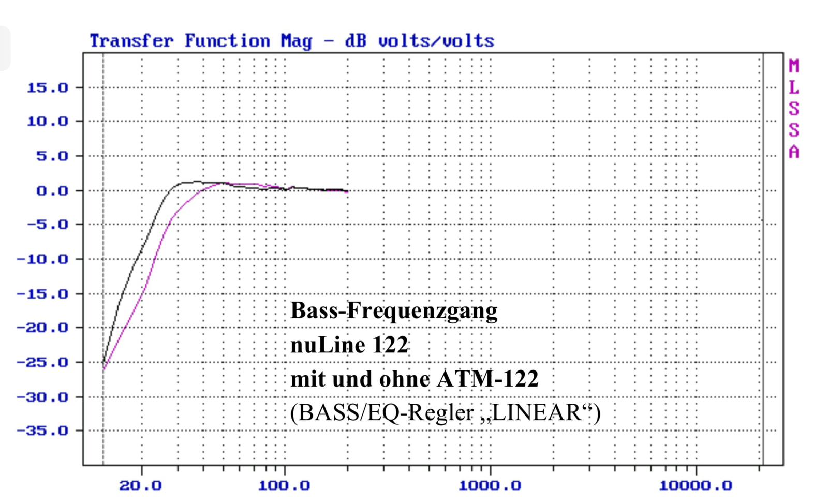828x504 pixels.
Task: Click the magenta 'M' of vertical MLSSA label
Action: [x=793, y=66]
